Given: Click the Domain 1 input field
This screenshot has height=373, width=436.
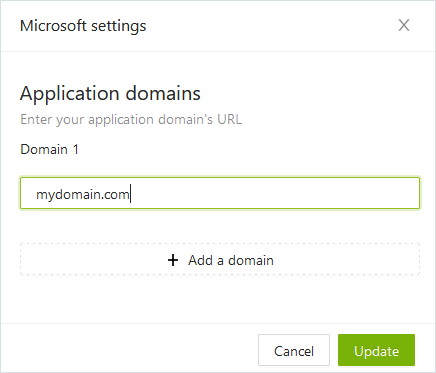Looking at the screenshot, I should pos(220,193).
